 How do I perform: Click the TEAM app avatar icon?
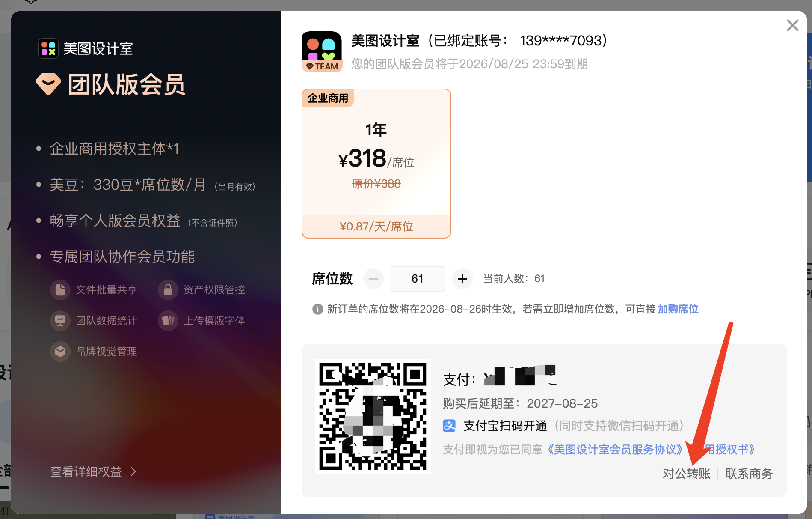(x=322, y=52)
